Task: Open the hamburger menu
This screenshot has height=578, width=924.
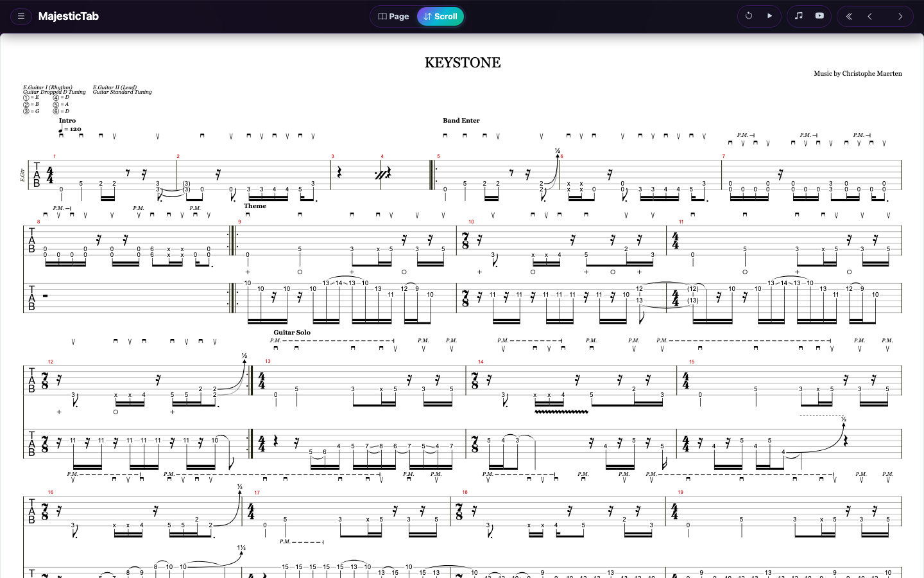Action: (21, 16)
